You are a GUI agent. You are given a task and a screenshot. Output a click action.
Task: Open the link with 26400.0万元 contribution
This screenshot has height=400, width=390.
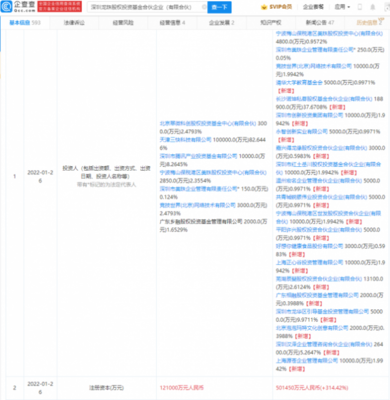coord(324,344)
